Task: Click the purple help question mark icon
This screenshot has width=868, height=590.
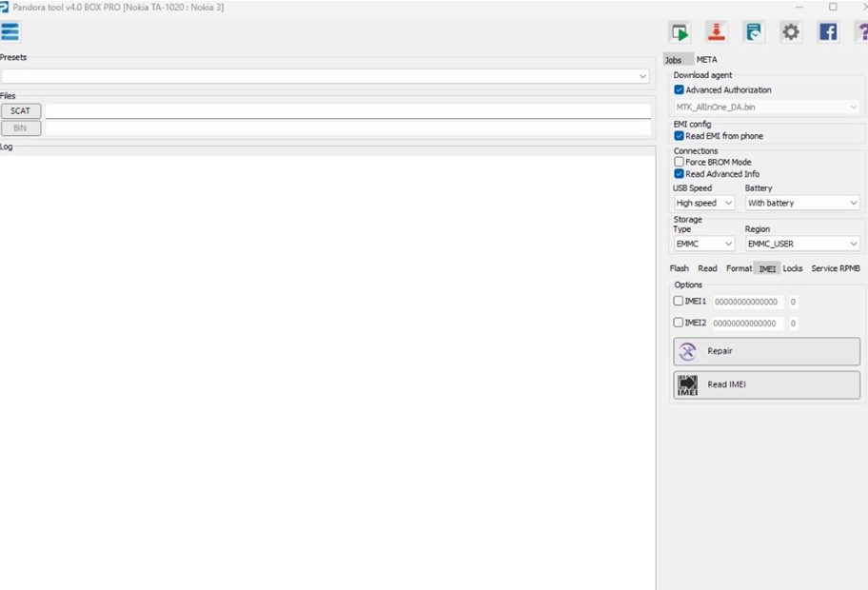Action: [x=862, y=32]
